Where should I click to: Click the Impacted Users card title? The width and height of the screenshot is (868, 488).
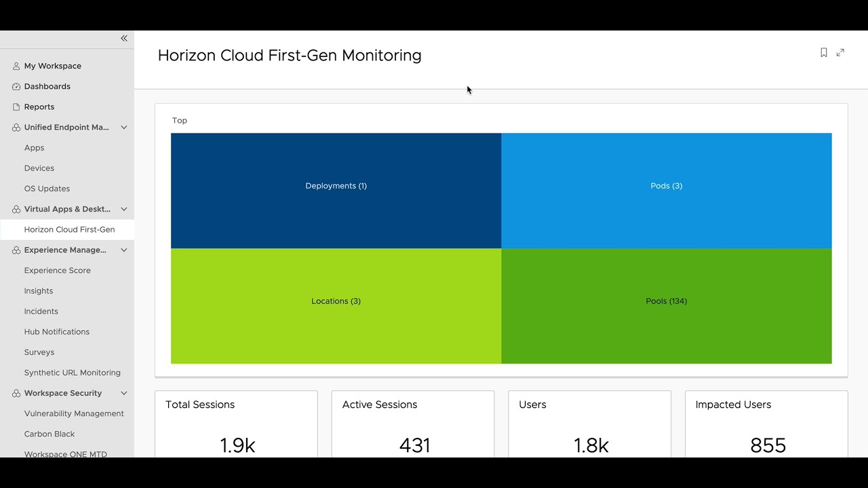[x=733, y=405]
